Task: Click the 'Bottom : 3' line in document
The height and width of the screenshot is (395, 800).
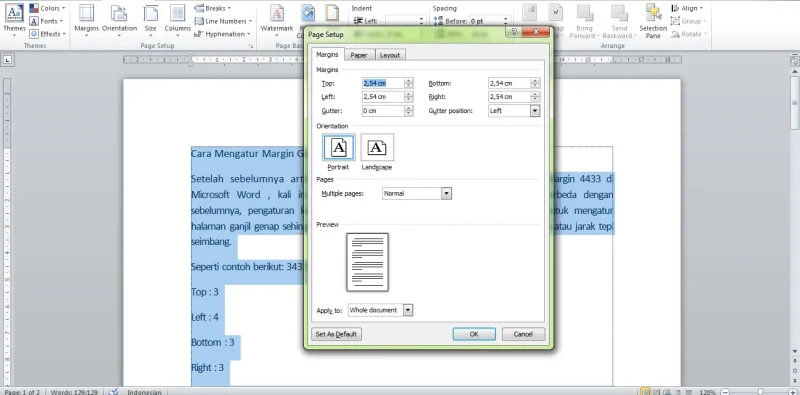Action: [x=213, y=342]
